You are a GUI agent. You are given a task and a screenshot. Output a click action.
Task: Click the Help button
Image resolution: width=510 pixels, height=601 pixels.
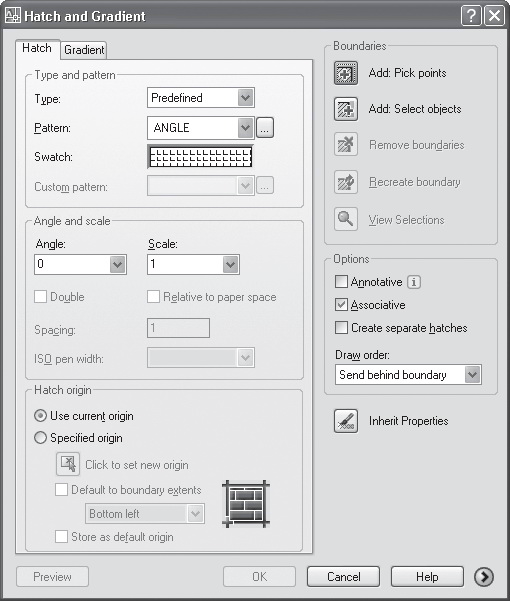click(x=427, y=576)
